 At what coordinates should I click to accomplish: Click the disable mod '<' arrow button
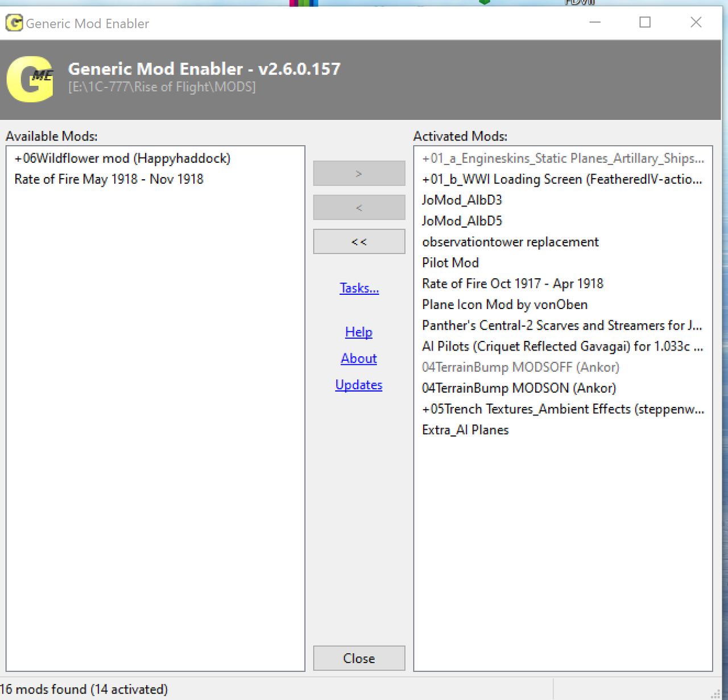pyautogui.click(x=359, y=208)
